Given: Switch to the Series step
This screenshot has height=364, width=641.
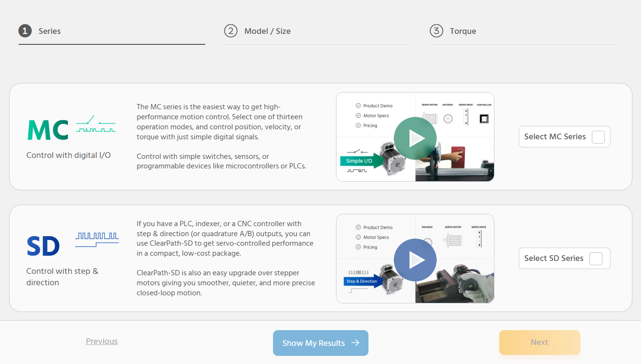Looking at the screenshot, I should click(49, 31).
